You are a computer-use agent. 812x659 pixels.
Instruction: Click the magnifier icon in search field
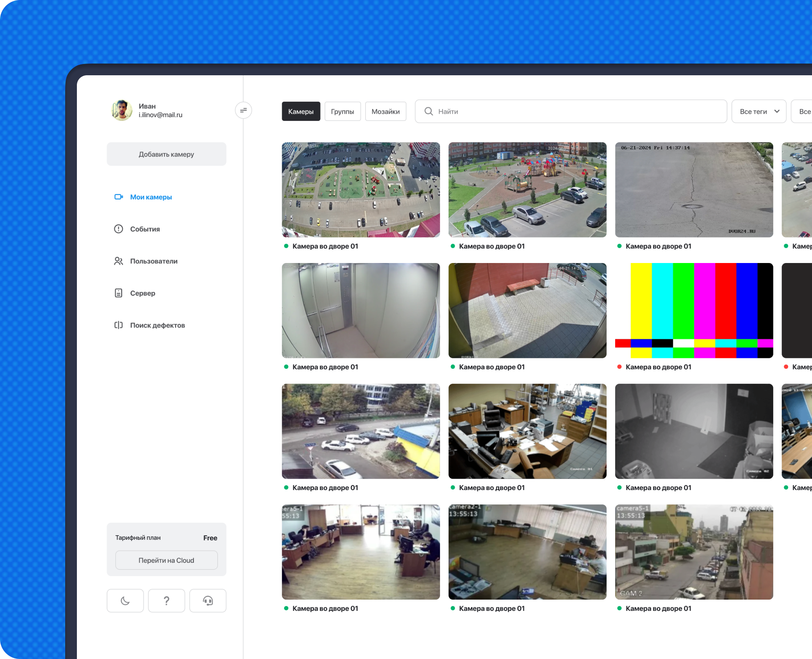click(428, 112)
